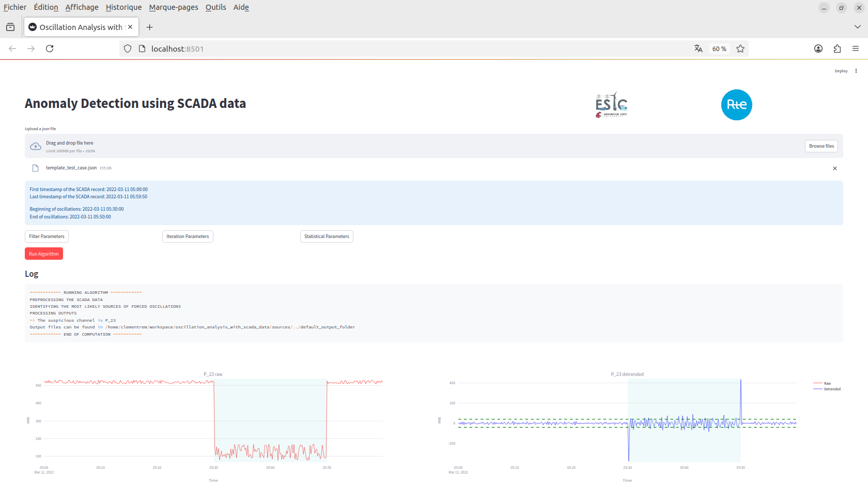Click the shield tracking protection icon

tap(128, 49)
